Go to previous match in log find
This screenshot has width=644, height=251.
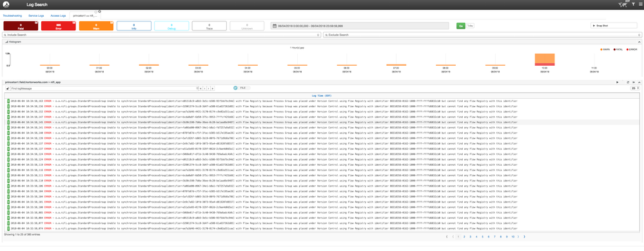click(204, 88)
